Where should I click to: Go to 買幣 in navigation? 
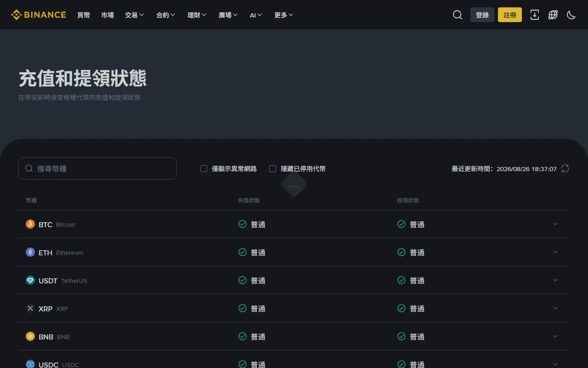[84, 15]
